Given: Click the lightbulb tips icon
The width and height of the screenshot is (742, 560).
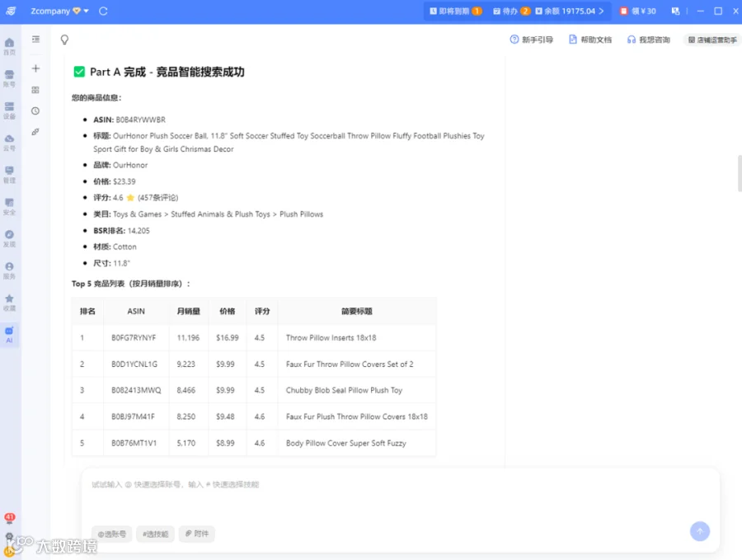Looking at the screenshot, I should [65, 40].
